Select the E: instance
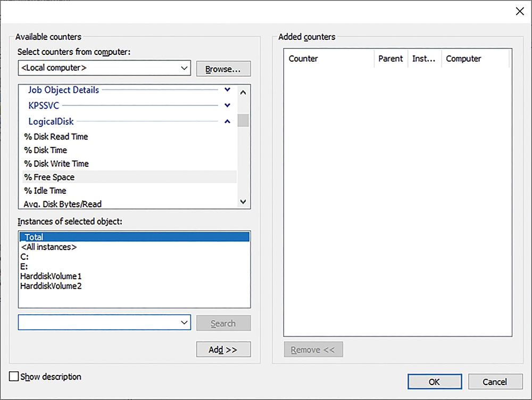The height and width of the screenshot is (400, 532). [135, 266]
